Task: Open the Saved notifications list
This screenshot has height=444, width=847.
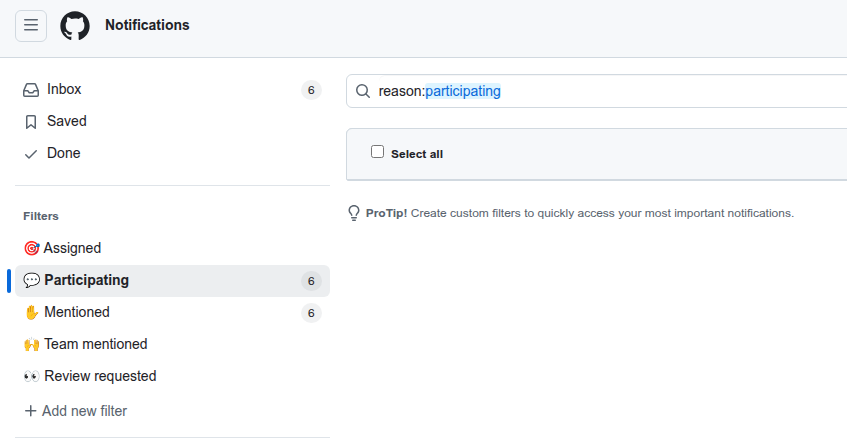Action: click(172, 122)
